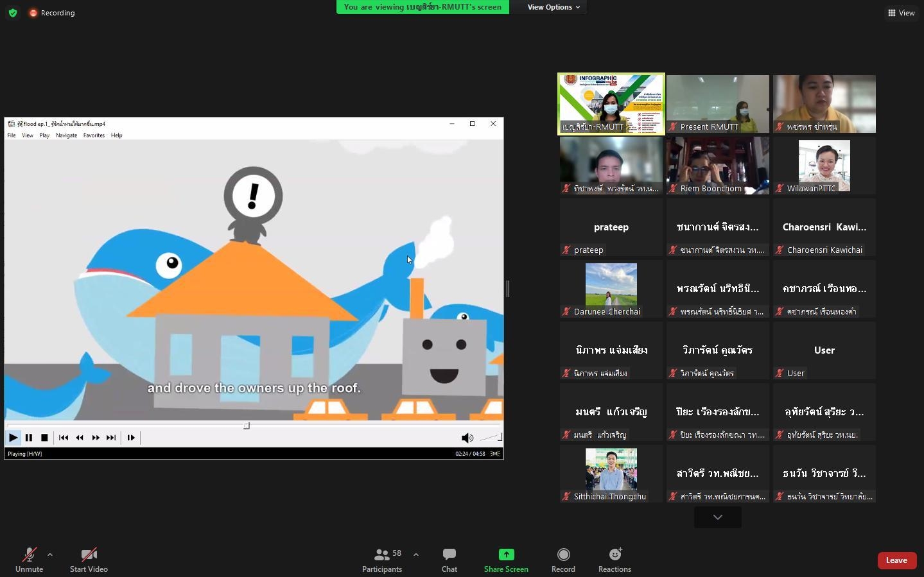Image resolution: width=924 pixels, height=577 pixels.
Task: Click the audio indicator in player status bar
Action: tap(495, 454)
